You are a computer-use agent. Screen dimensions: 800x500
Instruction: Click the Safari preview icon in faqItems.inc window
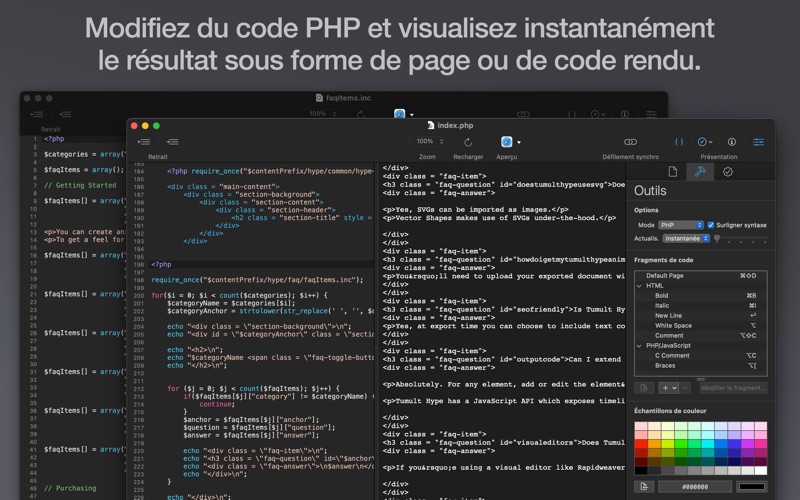pos(399,114)
